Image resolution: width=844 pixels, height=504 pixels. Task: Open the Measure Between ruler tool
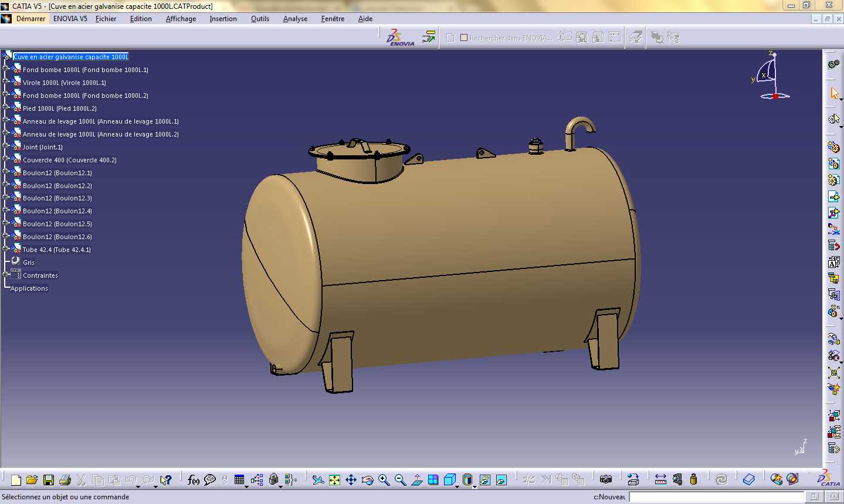(660, 480)
